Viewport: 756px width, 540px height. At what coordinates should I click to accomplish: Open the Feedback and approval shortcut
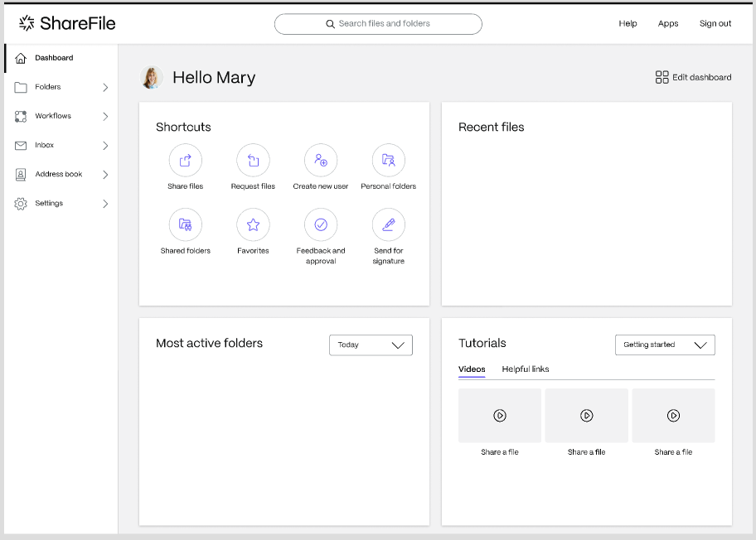[321, 224]
